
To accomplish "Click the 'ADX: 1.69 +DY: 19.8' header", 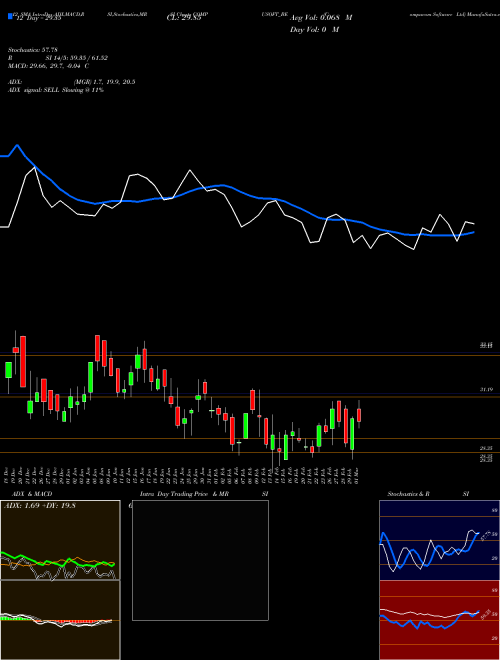I will (39, 506).
